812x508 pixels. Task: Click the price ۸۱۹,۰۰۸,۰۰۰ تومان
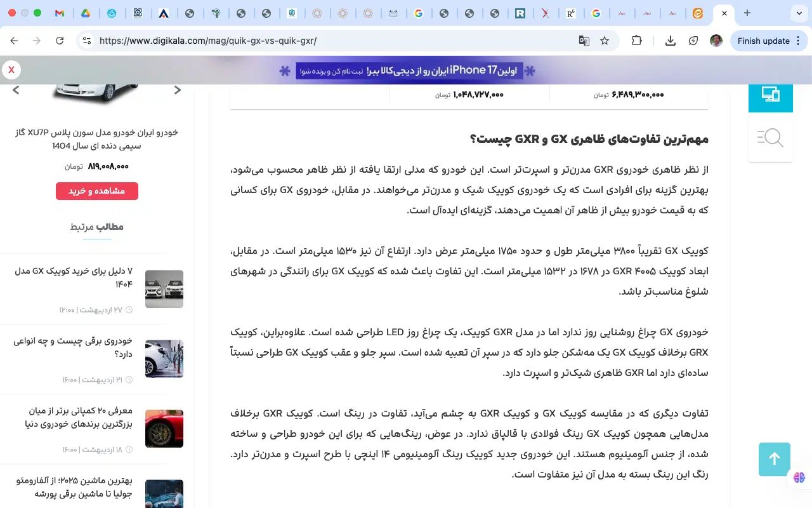click(96, 166)
